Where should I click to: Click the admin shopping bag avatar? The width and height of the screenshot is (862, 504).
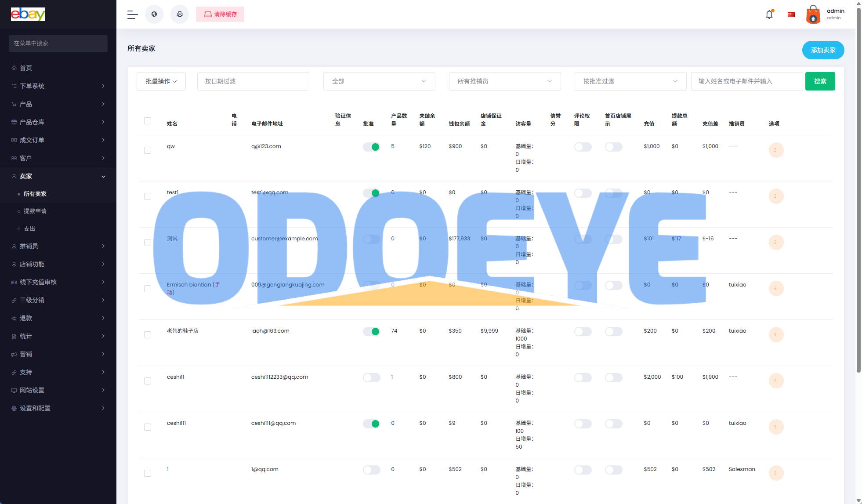click(x=813, y=15)
